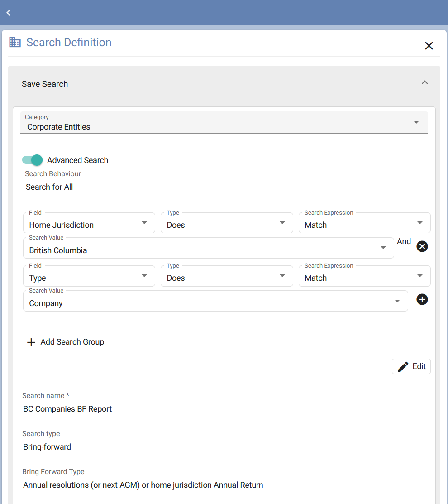Add a new search condition row
Image resolution: width=448 pixels, height=504 pixels.
pyautogui.click(x=422, y=299)
